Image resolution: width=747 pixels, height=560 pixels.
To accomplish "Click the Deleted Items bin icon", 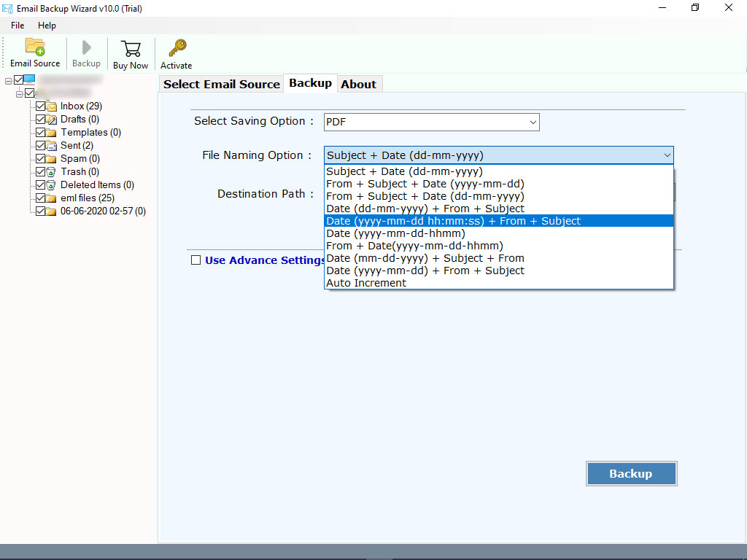I will coord(52,184).
